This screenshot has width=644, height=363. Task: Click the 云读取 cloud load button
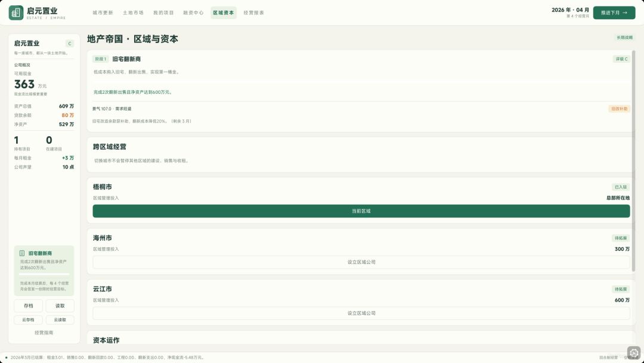point(60,320)
